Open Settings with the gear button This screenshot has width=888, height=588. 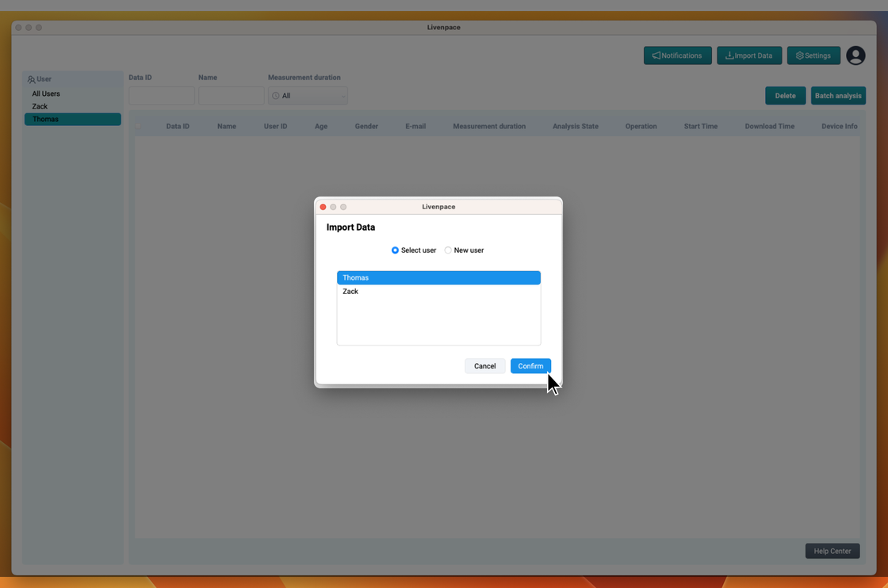[813, 55]
